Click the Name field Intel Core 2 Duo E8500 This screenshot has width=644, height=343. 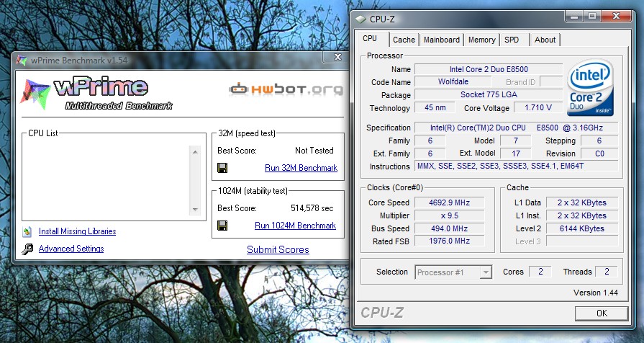(x=489, y=69)
